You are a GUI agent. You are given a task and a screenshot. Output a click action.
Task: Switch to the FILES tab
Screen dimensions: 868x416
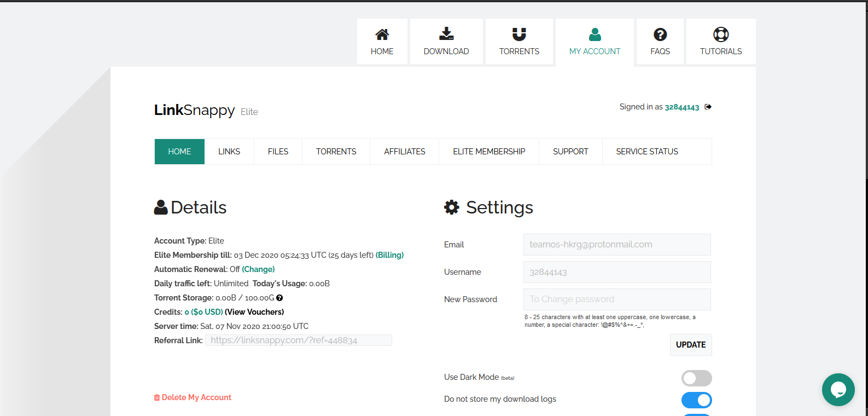pos(278,152)
